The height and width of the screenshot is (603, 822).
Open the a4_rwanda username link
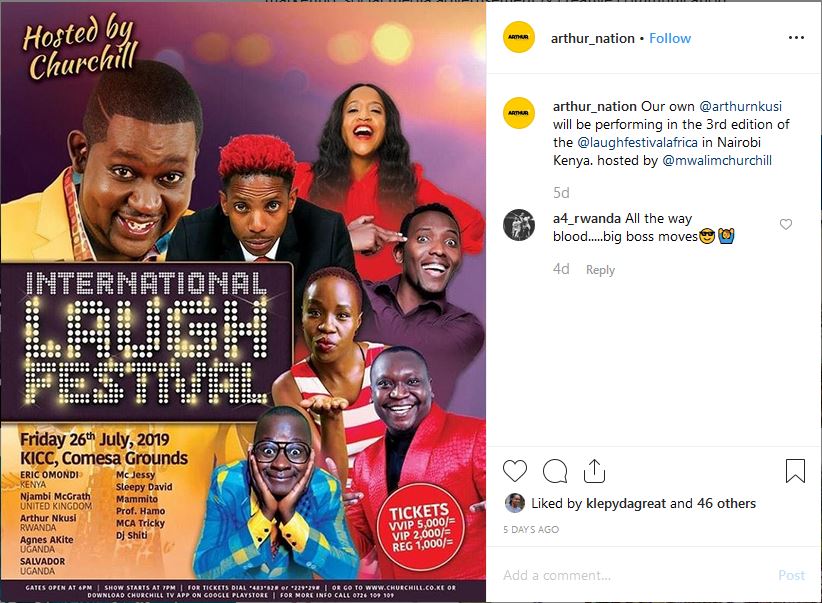587,219
